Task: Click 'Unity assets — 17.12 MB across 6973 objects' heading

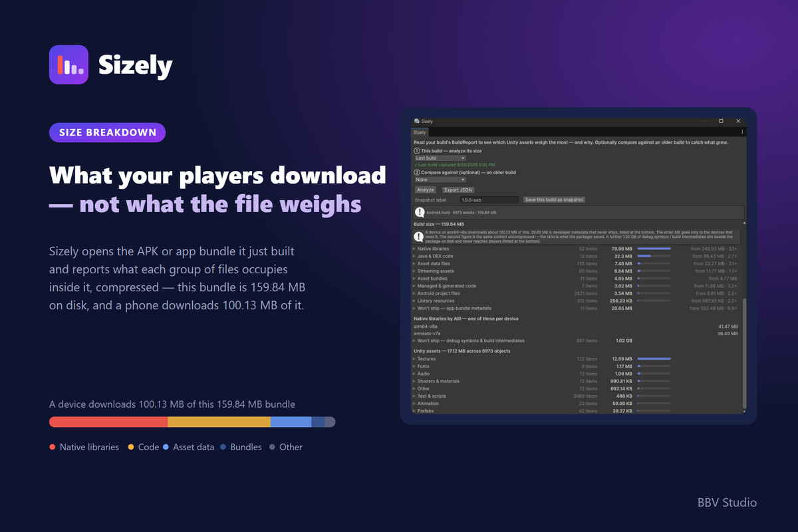Action: point(463,350)
